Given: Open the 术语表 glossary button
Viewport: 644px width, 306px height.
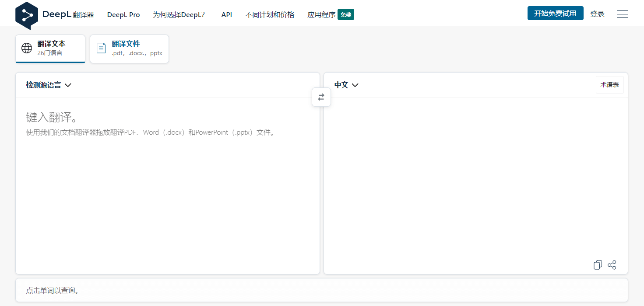Looking at the screenshot, I should point(609,85).
